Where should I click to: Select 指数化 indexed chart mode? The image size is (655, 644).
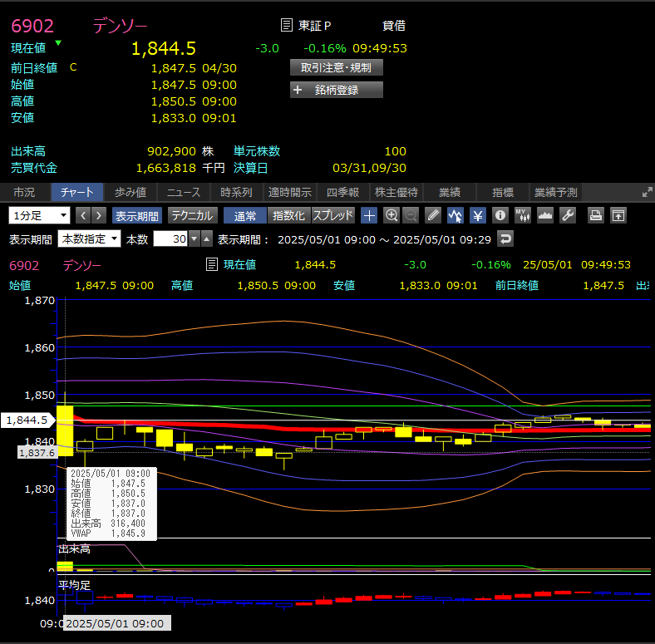288,215
